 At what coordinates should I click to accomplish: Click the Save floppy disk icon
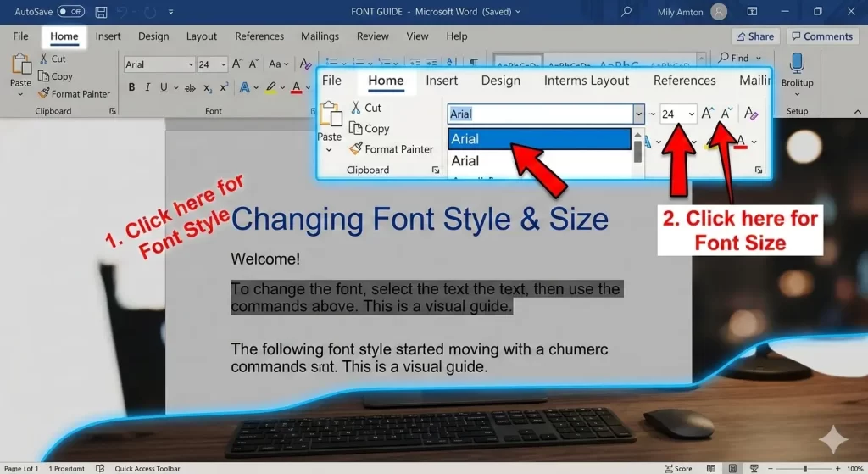point(102,12)
